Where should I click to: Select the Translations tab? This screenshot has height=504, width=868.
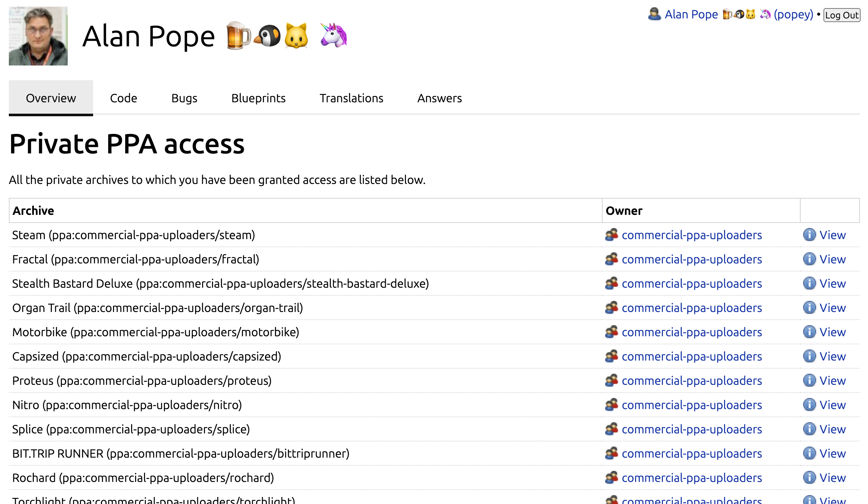352,98
